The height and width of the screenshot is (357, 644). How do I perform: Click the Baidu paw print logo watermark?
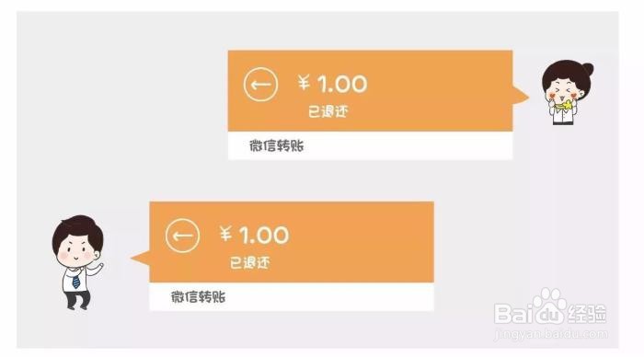(x=550, y=305)
